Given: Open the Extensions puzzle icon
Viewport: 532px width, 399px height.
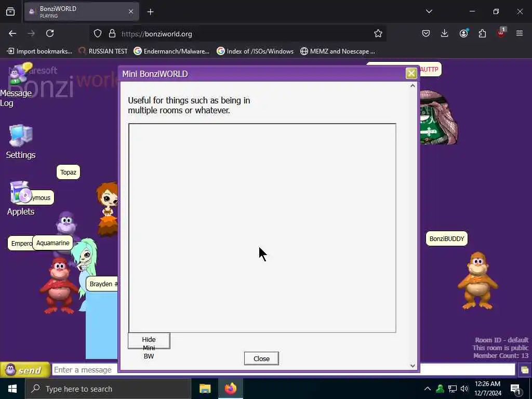Looking at the screenshot, I should pos(482,33).
